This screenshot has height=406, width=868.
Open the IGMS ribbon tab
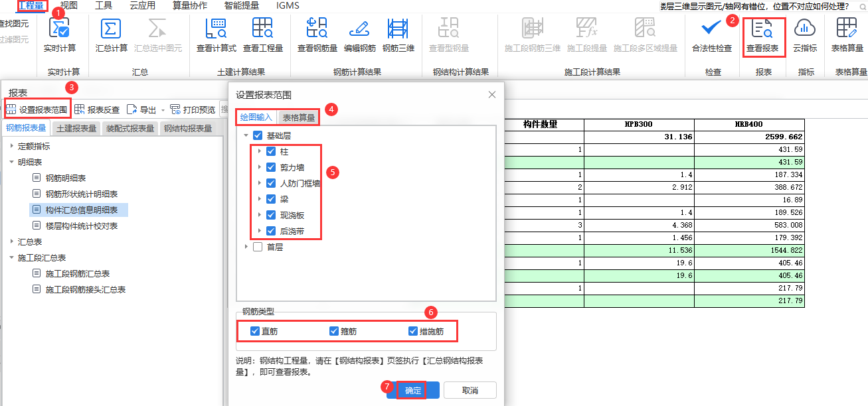point(287,6)
